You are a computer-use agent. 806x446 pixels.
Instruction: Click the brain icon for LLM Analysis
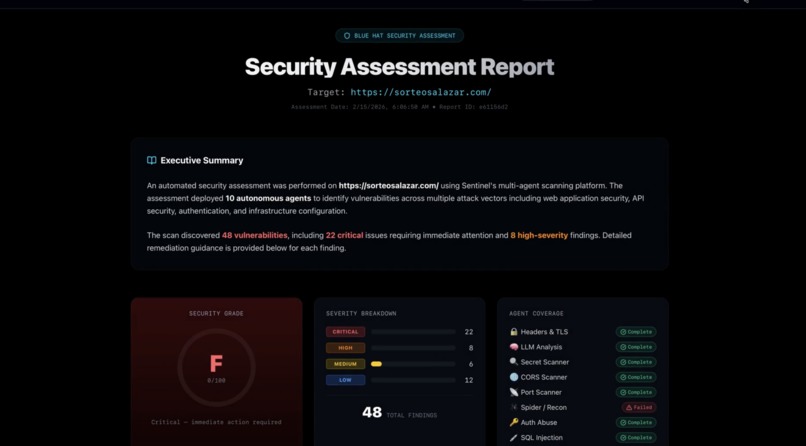pos(514,347)
